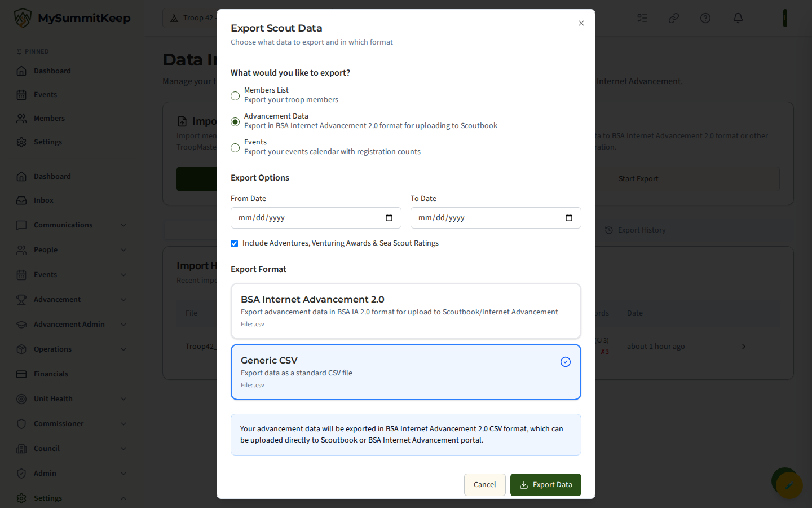Uncheck Include Adventures, Venturing Awards checkbox
Viewport: 812px width, 508px height.
pos(234,243)
